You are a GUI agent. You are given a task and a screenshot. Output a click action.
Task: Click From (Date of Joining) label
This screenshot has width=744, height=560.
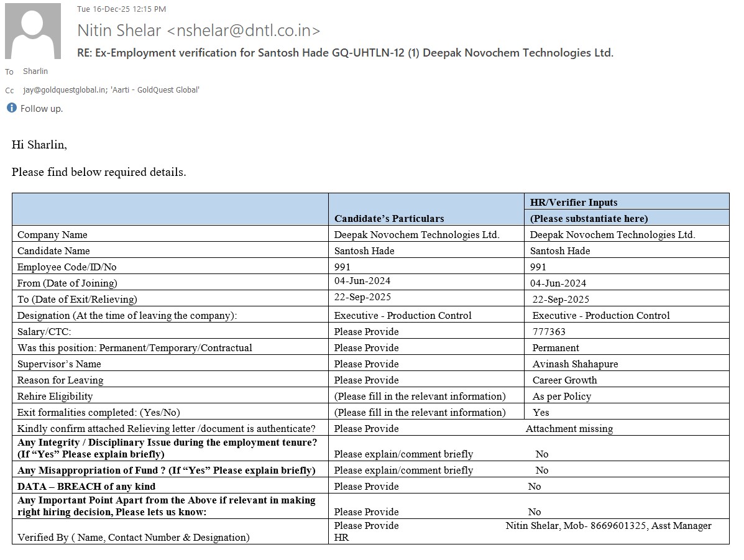pyautogui.click(x=67, y=283)
